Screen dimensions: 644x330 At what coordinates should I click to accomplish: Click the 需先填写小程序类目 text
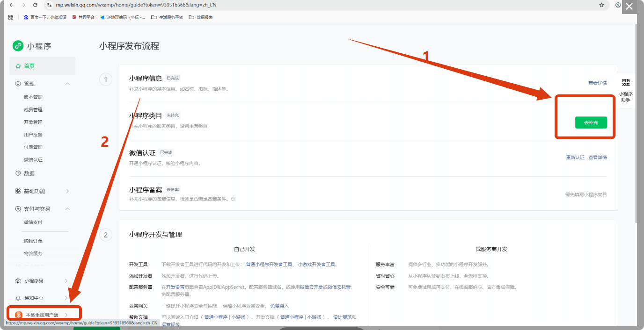click(586, 194)
